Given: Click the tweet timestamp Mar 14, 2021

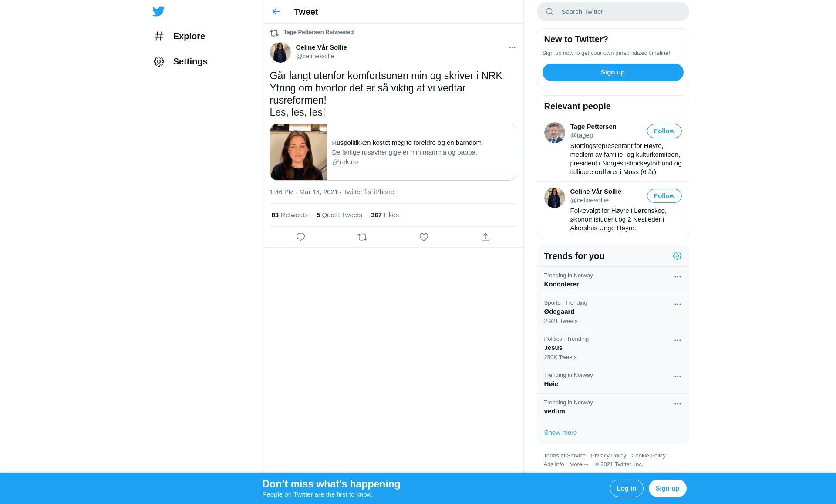Looking at the screenshot, I should (x=303, y=192).
